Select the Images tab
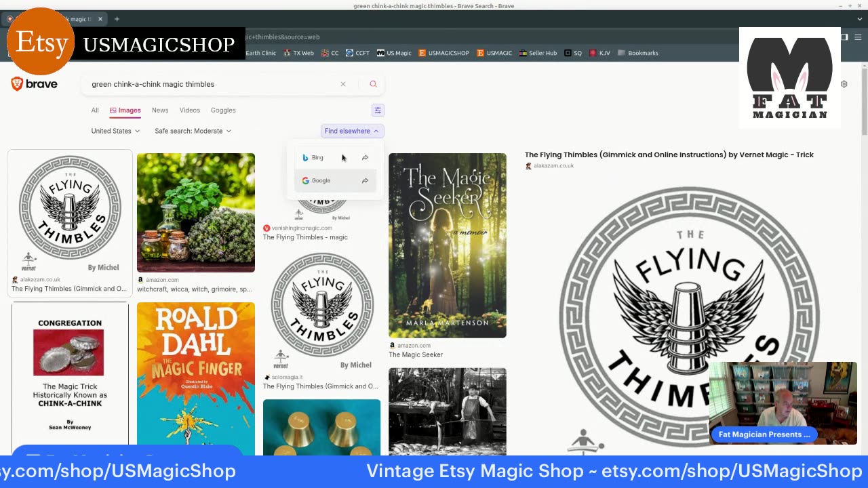The height and width of the screenshot is (488, 868). [x=125, y=110]
